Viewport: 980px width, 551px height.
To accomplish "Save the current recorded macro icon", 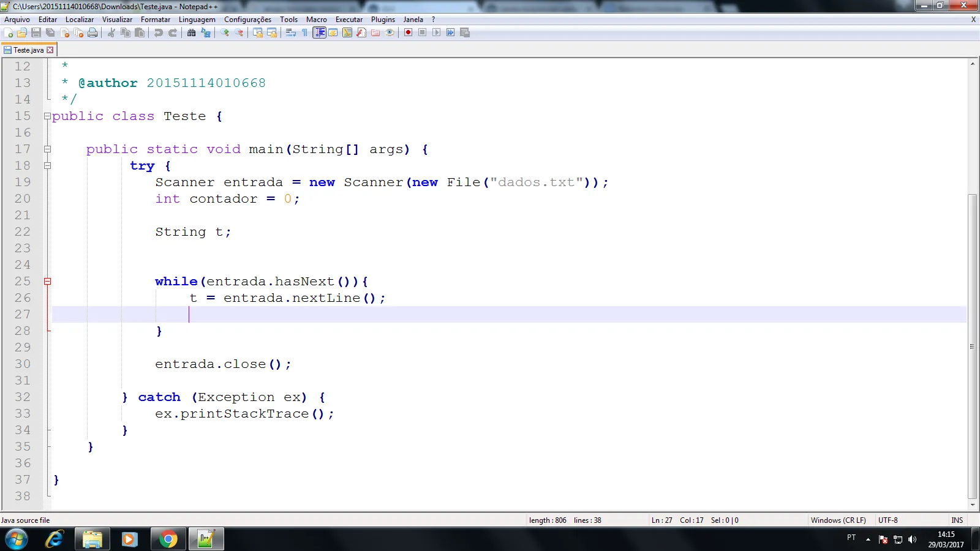I will [x=464, y=32].
